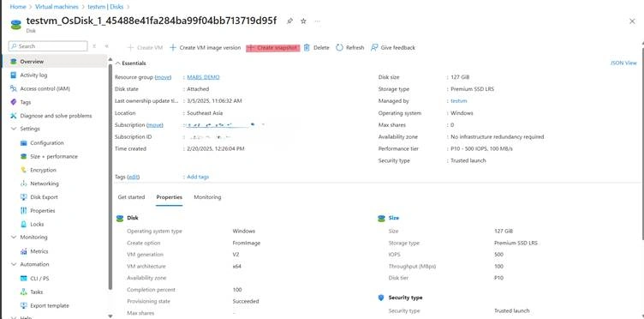Open Tasks under Automation

[x=37, y=292]
